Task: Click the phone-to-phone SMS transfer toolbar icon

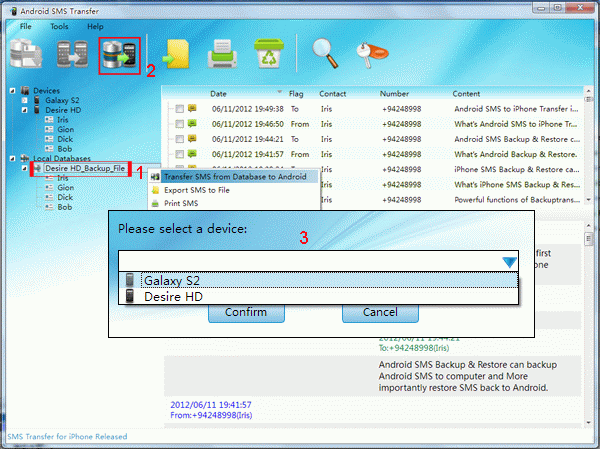Action: click(x=72, y=54)
